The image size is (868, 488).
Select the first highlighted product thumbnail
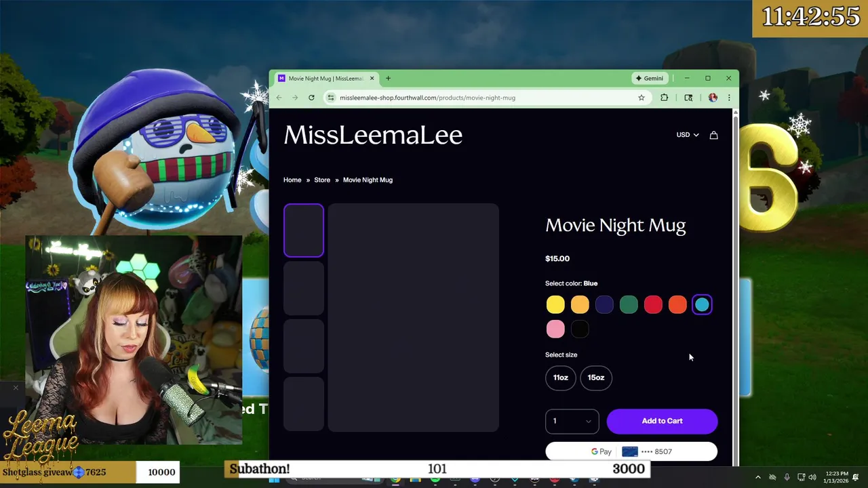tap(304, 230)
